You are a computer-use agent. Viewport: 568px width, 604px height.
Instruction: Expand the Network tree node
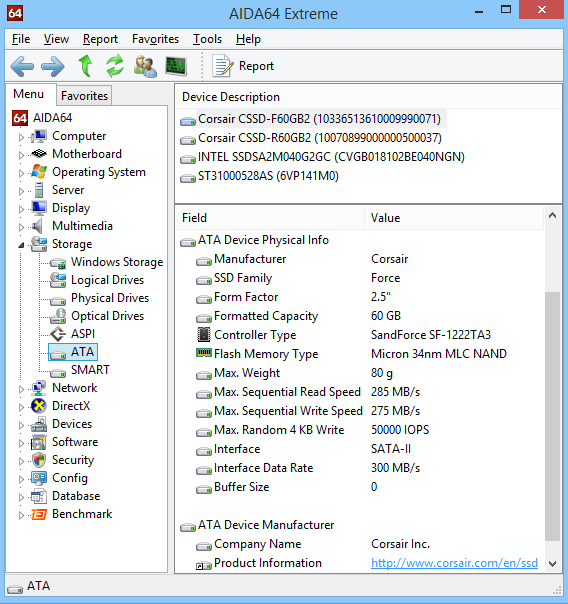coord(21,389)
